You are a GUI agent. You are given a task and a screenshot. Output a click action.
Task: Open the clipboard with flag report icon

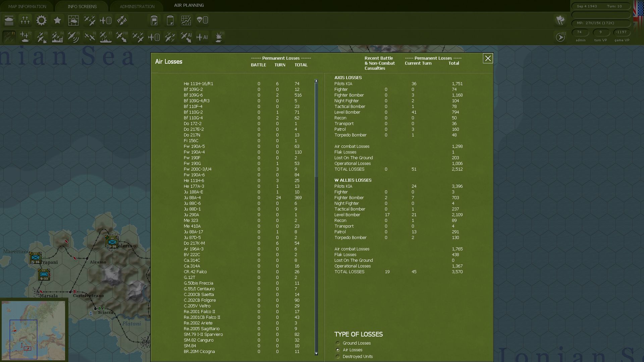click(x=154, y=20)
